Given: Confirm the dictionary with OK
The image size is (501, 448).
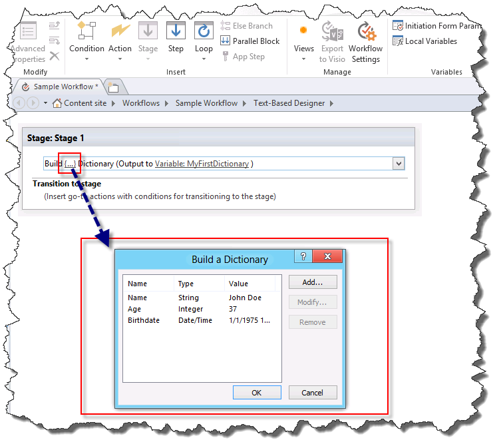Looking at the screenshot, I should [257, 392].
